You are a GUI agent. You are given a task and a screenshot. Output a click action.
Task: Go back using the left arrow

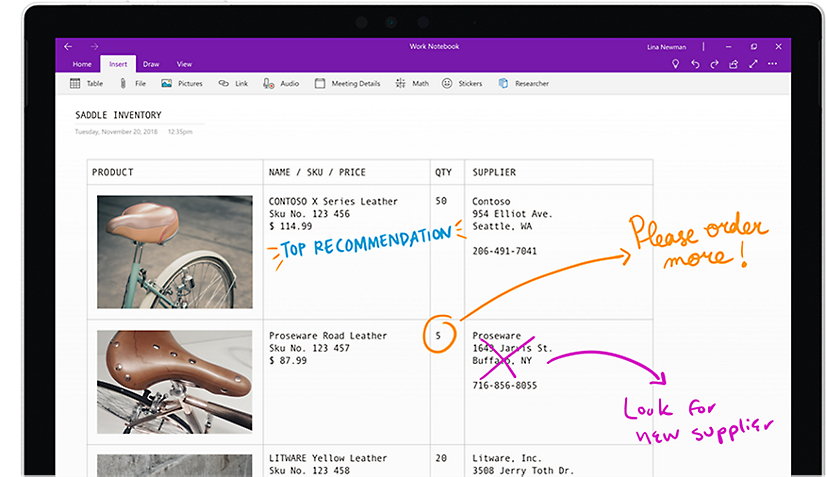pyautogui.click(x=68, y=46)
